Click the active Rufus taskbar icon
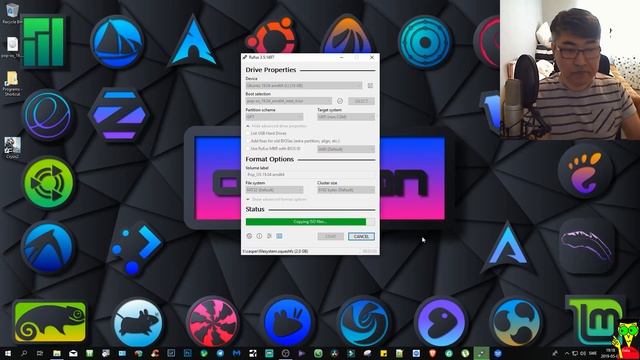 coord(481,353)
